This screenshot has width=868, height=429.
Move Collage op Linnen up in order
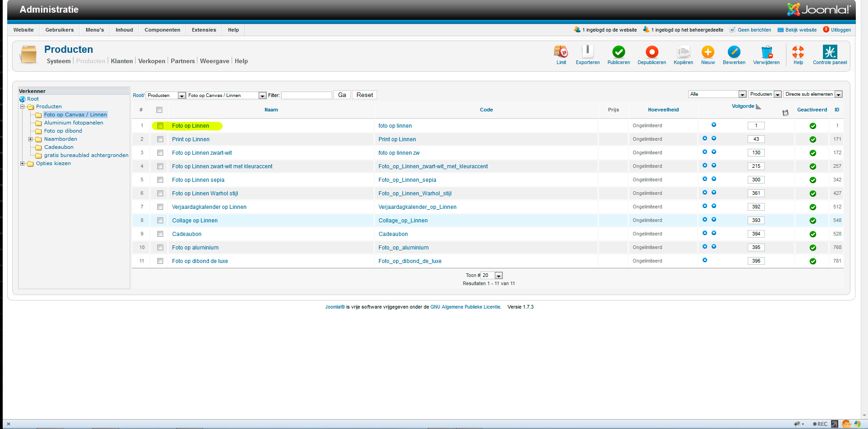click(x=705, y=220)
